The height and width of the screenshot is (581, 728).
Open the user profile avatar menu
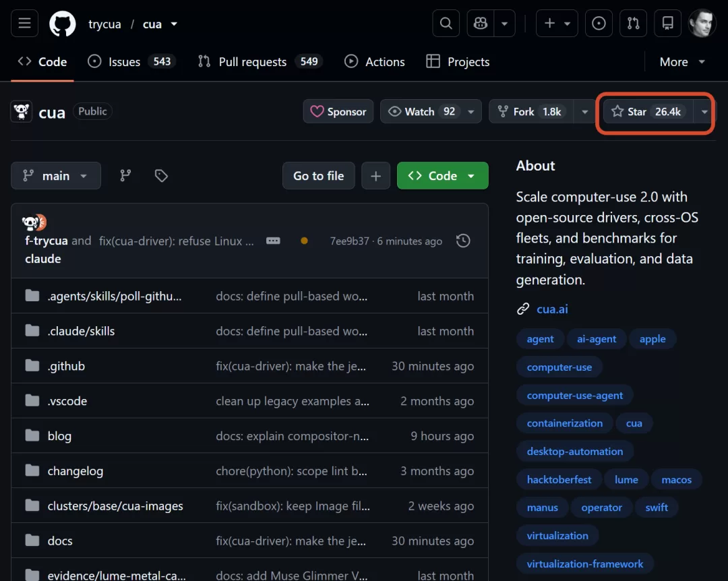(702, 23)
